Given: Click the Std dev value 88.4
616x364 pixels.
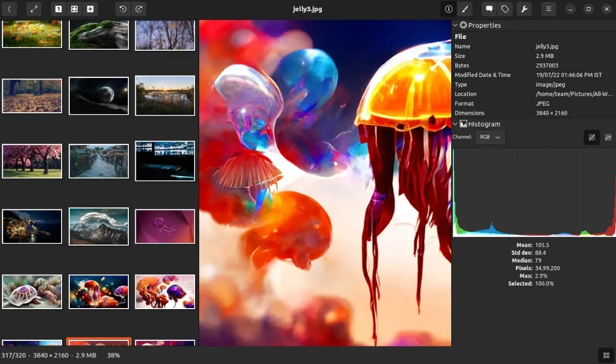Looking at the screenshot, I should click(x=541, y=253).
